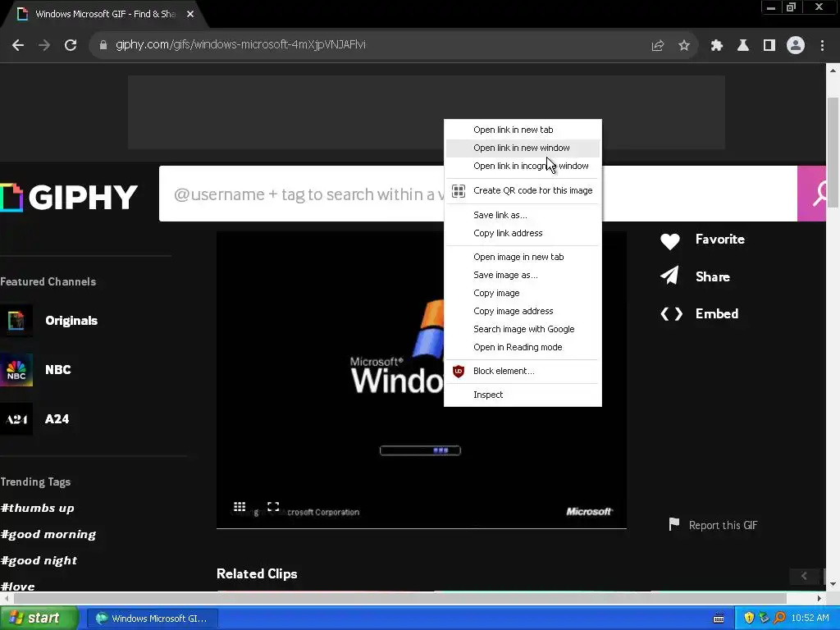Screen dimensions: 840x630
Task: Click the security shield tray icon
Action: [749, 619]
